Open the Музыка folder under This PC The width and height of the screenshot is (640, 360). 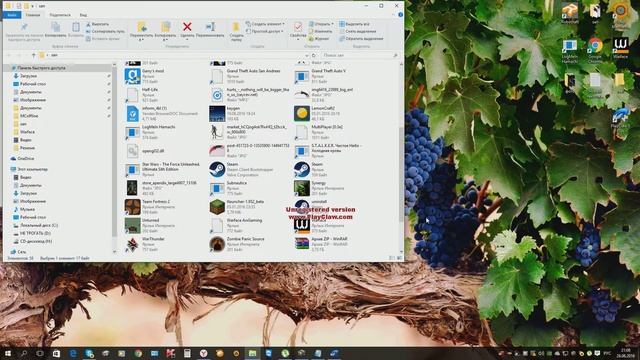tap(24, 209)
